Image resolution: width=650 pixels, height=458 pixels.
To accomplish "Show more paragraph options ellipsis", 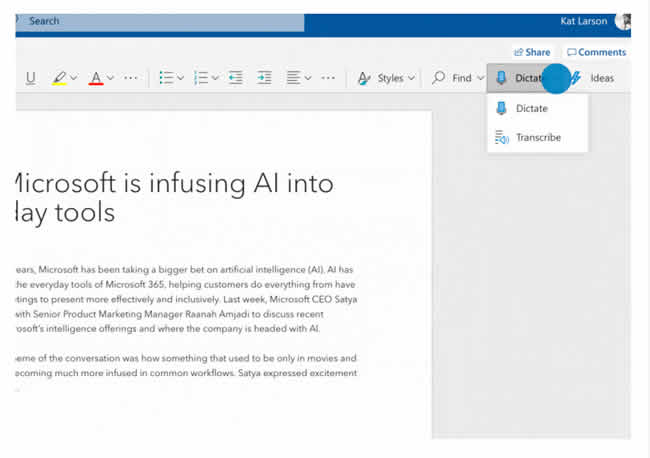I will (328, 78).
